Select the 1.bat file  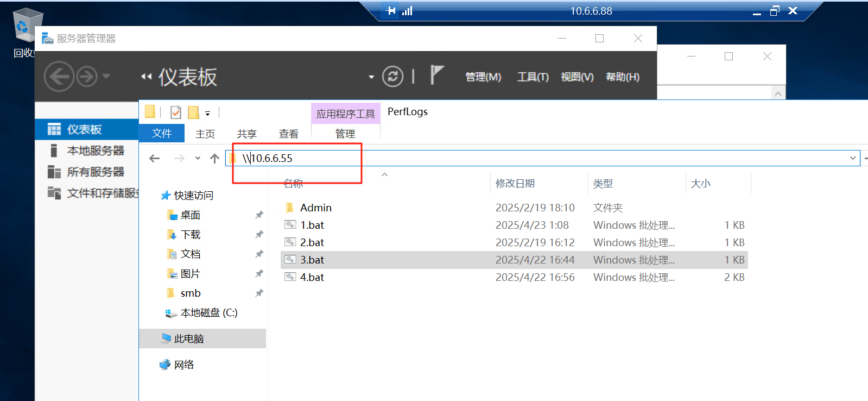(x=514, y=225)
